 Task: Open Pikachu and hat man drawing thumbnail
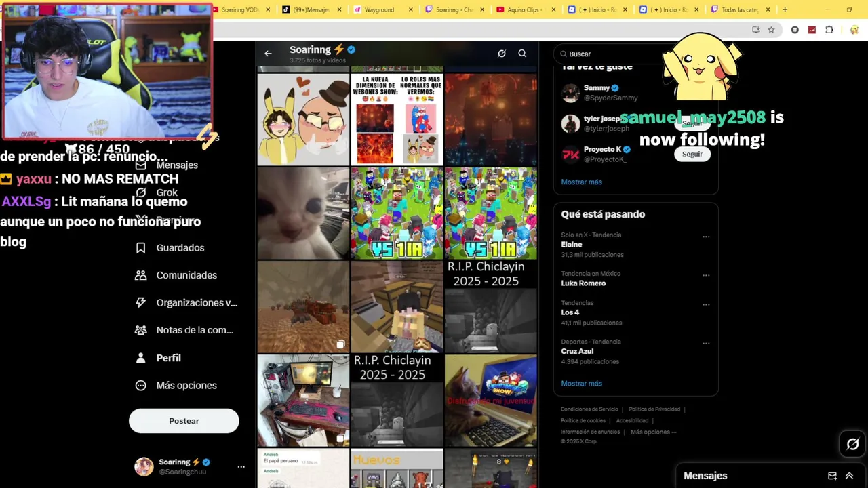click(303, 119)
